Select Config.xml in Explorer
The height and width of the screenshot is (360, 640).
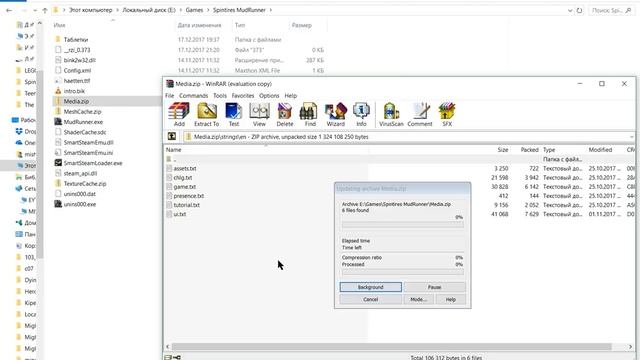pyautogui.click(x=77, y=70)
